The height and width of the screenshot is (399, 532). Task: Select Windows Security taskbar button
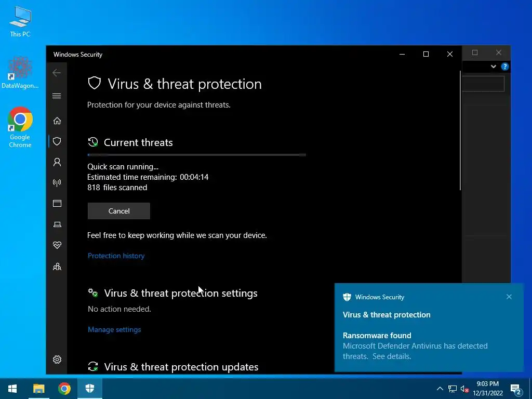click(90, 389)
